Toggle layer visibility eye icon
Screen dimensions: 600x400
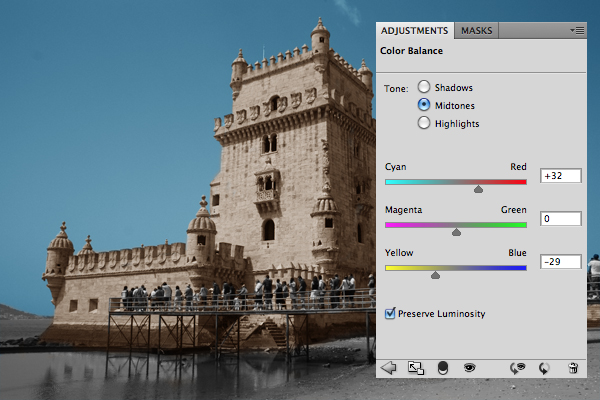point(470,368)
